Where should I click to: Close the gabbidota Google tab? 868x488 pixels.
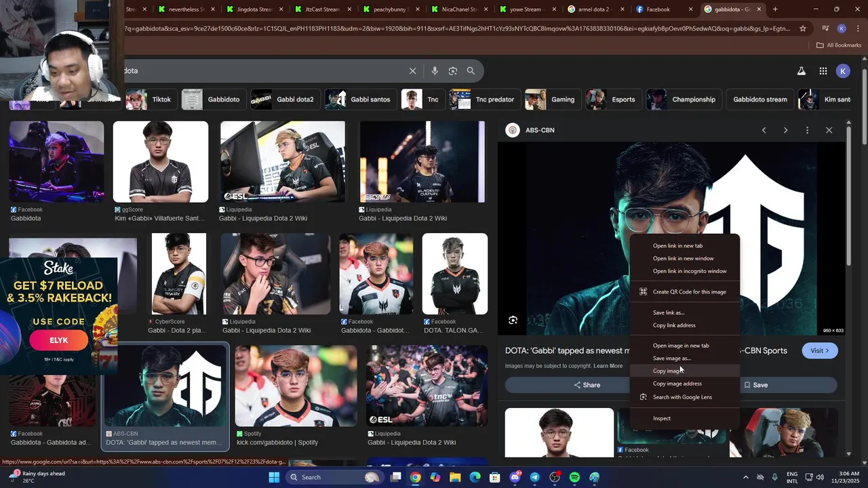click(759, 9)
